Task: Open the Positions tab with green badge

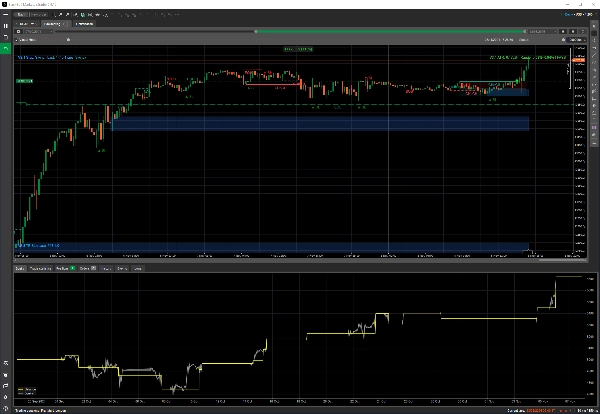Action: (65, 269)
